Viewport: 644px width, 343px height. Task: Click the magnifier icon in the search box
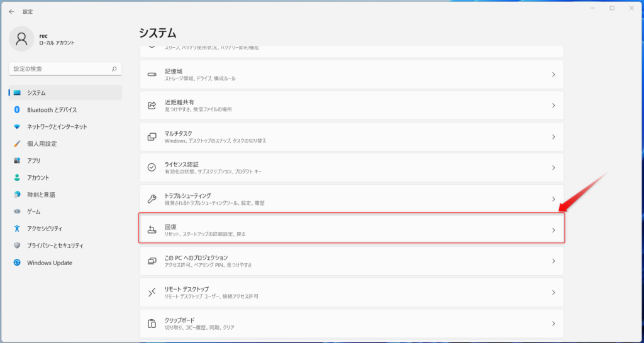(114, 69)
